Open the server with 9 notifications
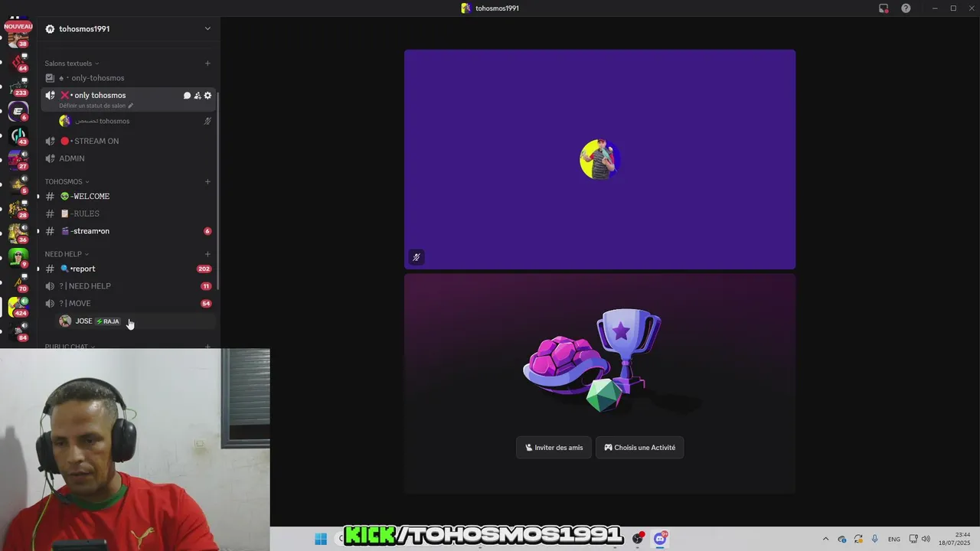The image size is (980, 551). pos(18,259)
